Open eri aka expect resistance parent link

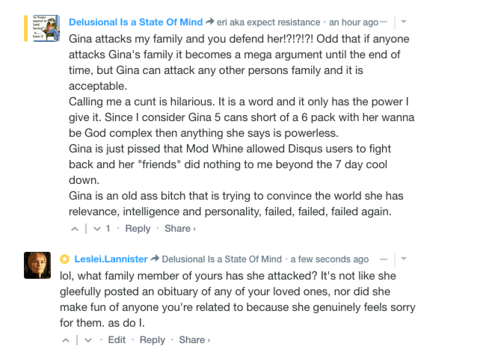point(268,22)
